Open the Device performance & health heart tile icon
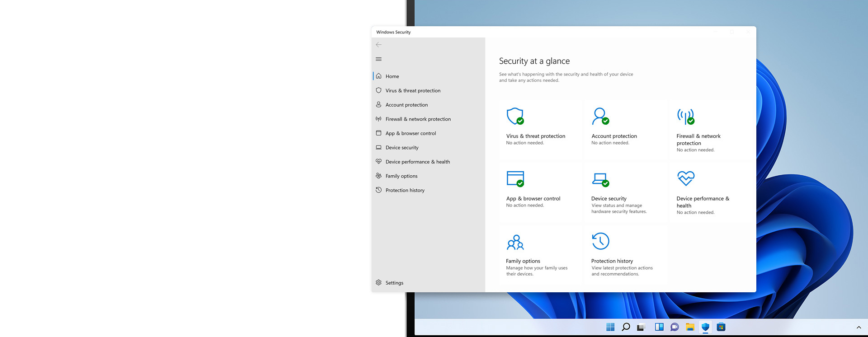Screen dimensions: 868x337 [686, 178]
